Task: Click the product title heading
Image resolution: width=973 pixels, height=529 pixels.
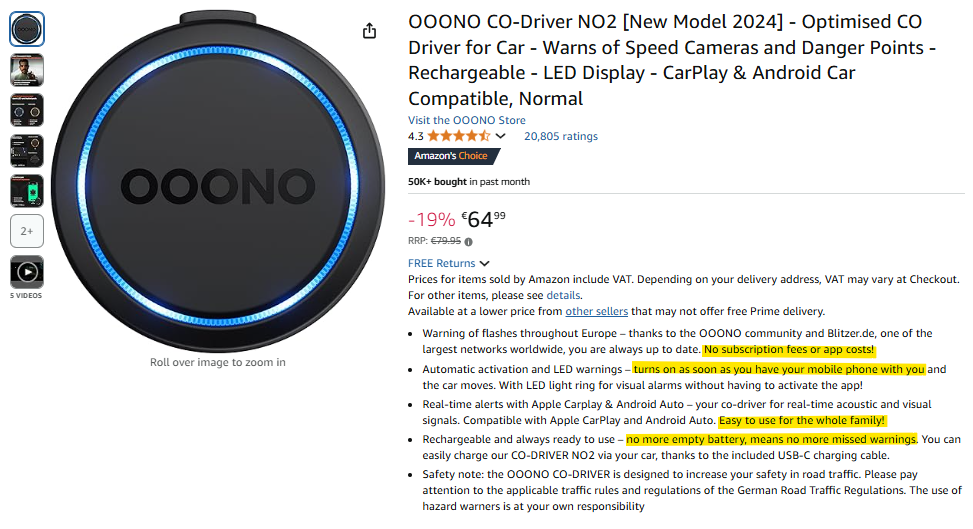Action: pos(672,60)
